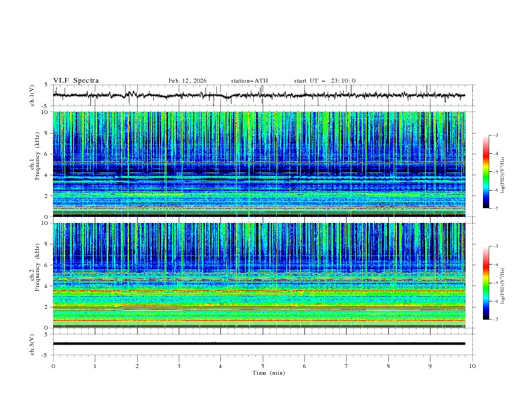Click the ch.3 black voltage band
Image resolution: width=532 pixels, height=411 pixels.
click(259, 344)
